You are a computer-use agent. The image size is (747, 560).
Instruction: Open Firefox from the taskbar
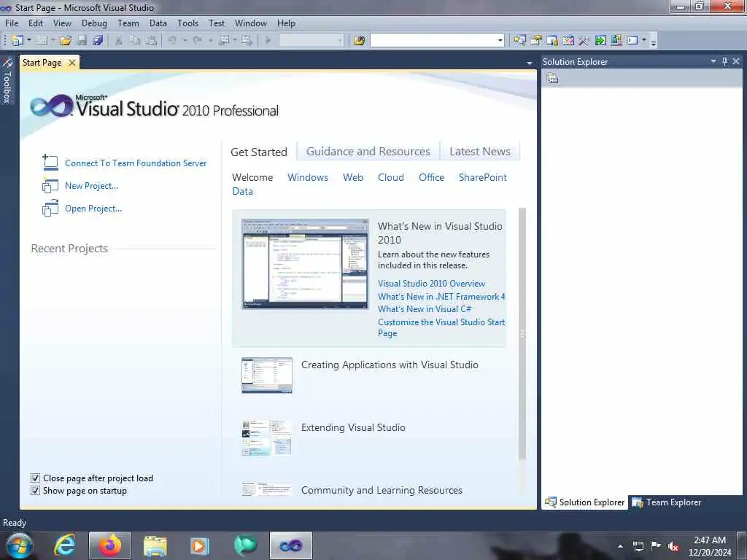(x=110, y=545)
